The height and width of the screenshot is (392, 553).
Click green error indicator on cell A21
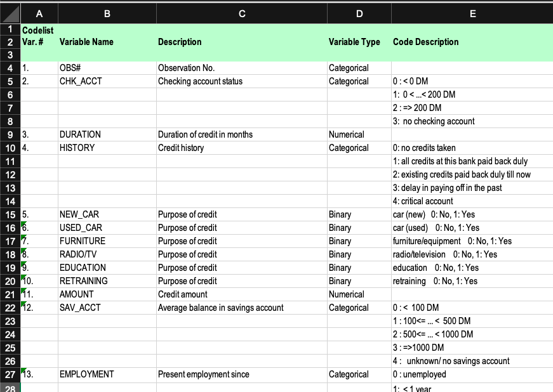click(23, 291)
